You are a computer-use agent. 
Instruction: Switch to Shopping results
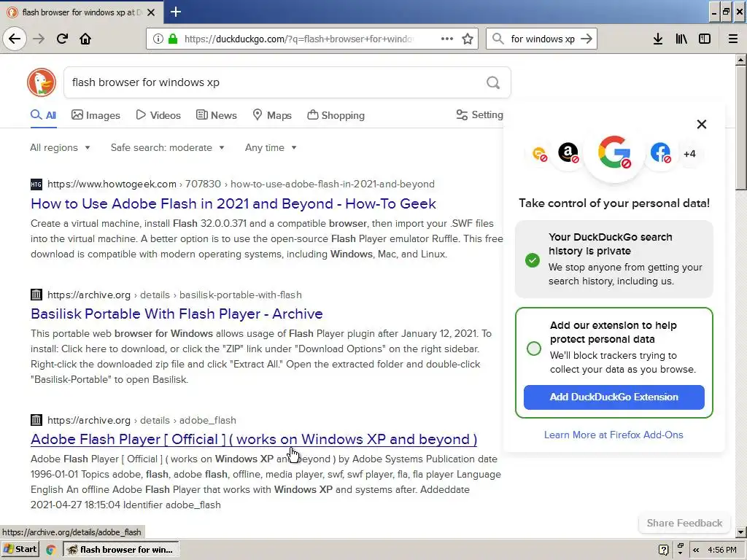pos(336,115)
